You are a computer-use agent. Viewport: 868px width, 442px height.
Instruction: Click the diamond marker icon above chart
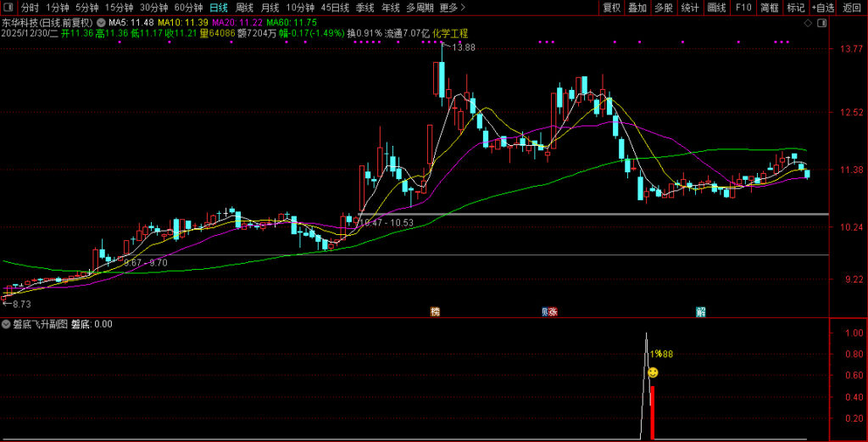point(806,22)
